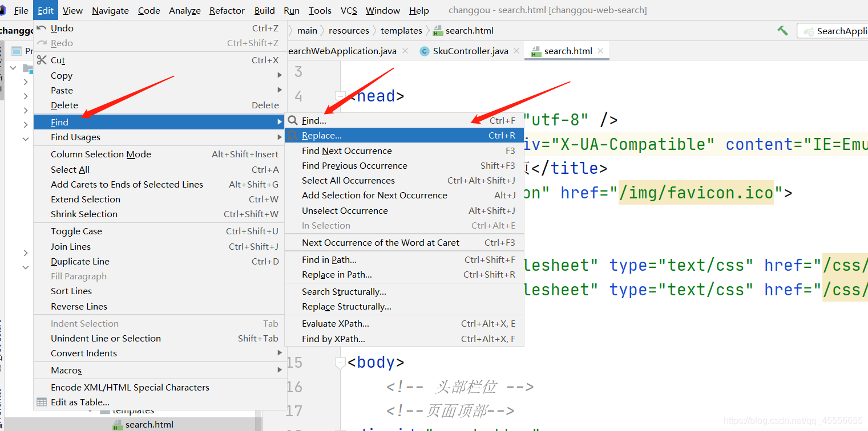Open the Refactor menu
Screen dimensions: 868x431
[x=227, y=10]
